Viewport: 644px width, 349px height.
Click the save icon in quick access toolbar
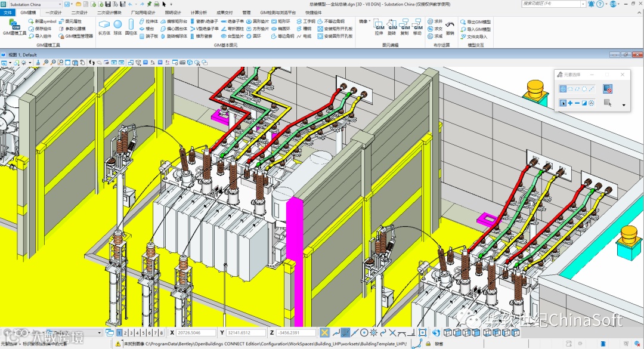point(108,4)
